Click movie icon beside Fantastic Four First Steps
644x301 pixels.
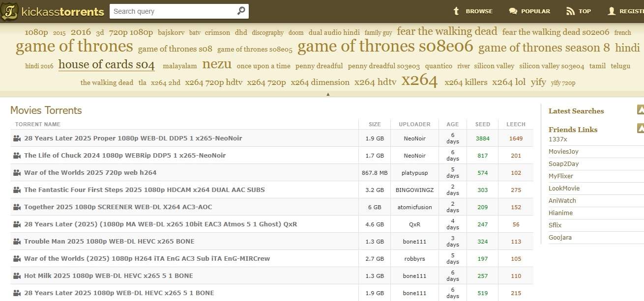17,190
